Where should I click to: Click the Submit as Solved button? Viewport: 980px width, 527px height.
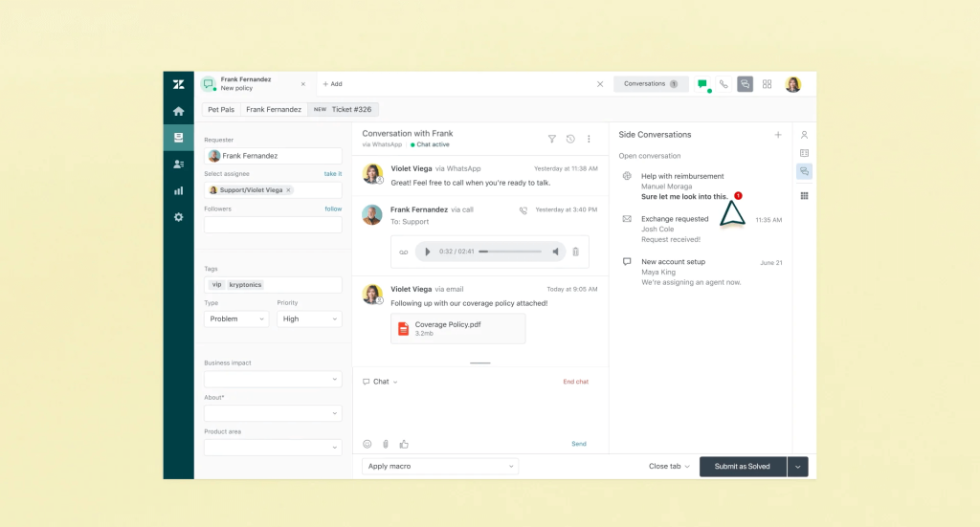click(x=742, y=467)
